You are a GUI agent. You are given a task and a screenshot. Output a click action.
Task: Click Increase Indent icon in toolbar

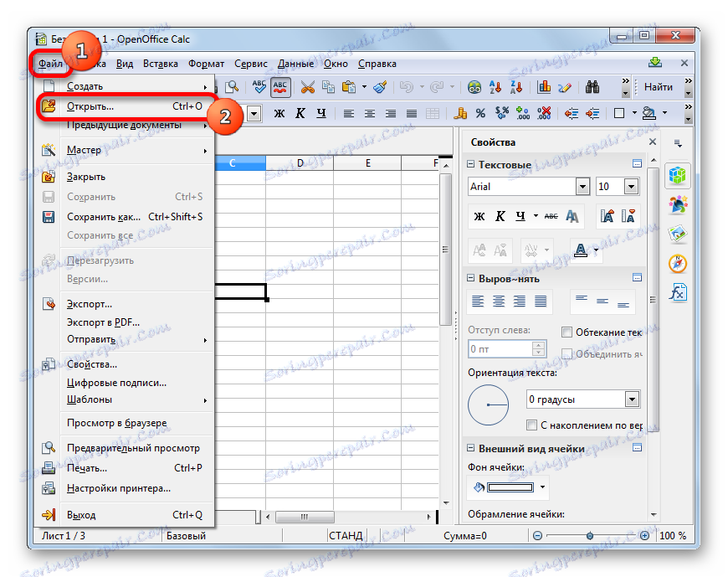tap(592, 113)
